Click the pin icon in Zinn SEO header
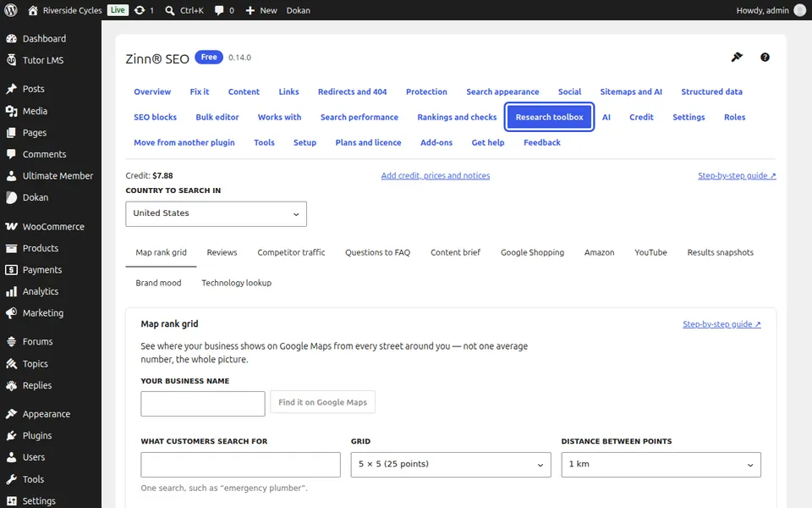 (x=737, y=57)
